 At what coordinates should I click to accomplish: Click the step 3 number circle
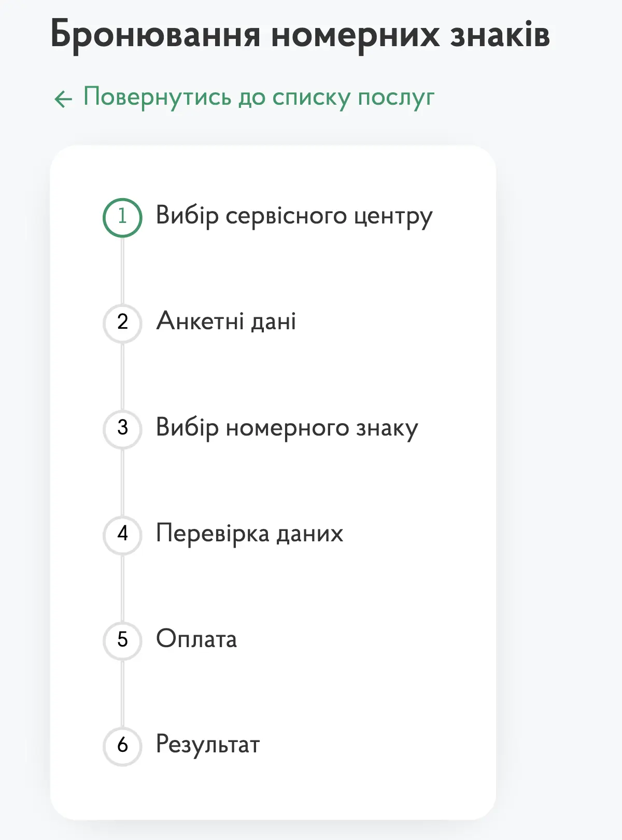122,429
